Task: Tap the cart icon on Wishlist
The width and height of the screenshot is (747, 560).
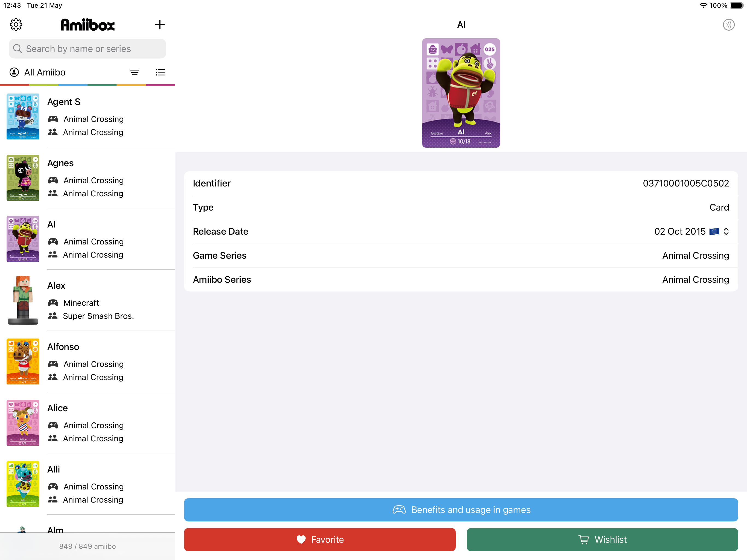Action: (x=583, y=540)
